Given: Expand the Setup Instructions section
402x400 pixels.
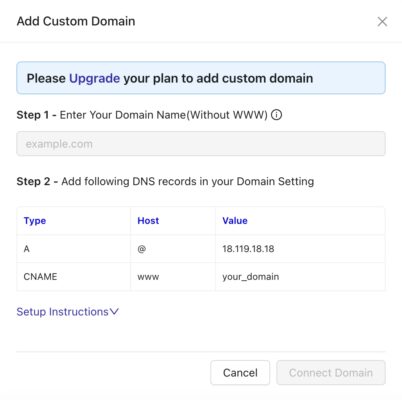Looking at the screenshot, I should tap(62, 312).
